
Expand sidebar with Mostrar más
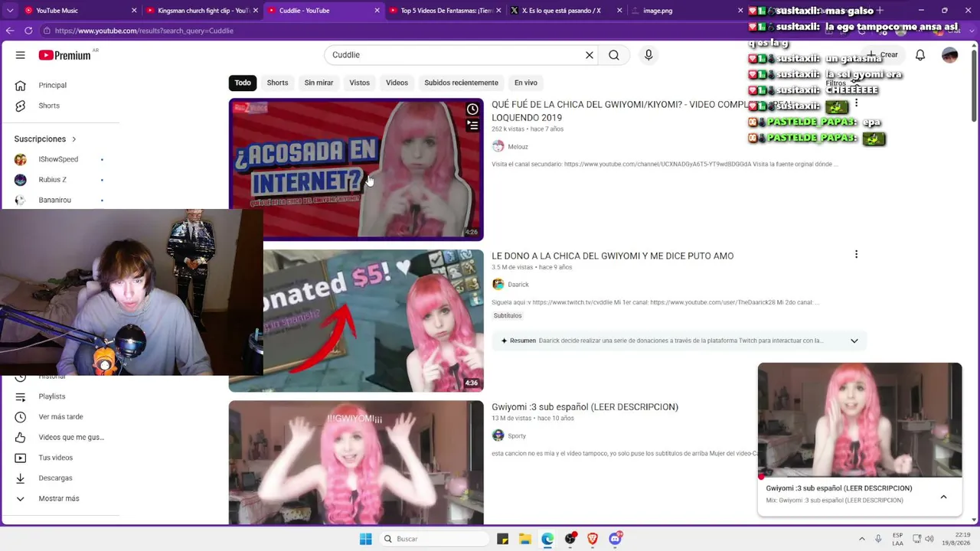[x=60, y=498]
